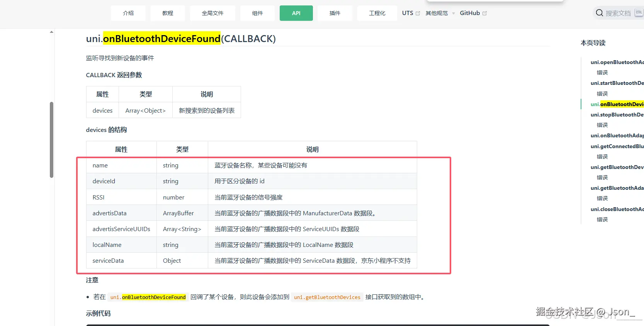Open the 插件 navigation tab
Viewport: 644px width, 326px height.
click(x=335, y=13)
